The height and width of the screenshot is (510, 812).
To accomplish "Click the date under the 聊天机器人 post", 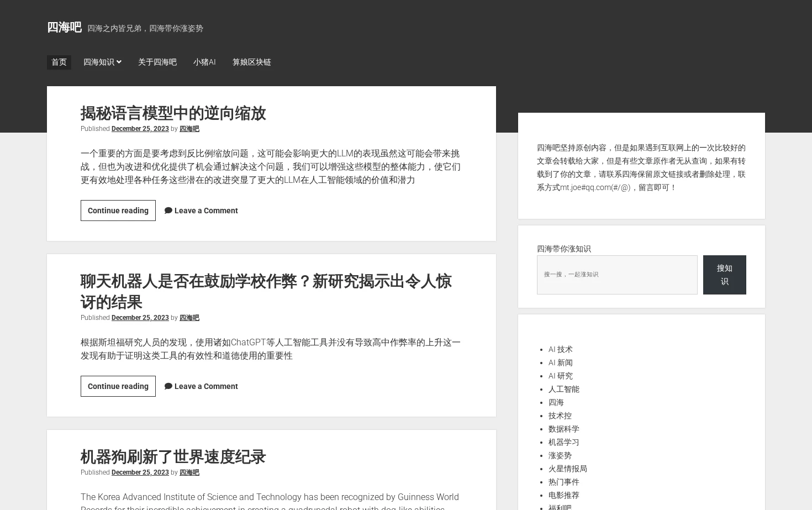I will (140, 318).
